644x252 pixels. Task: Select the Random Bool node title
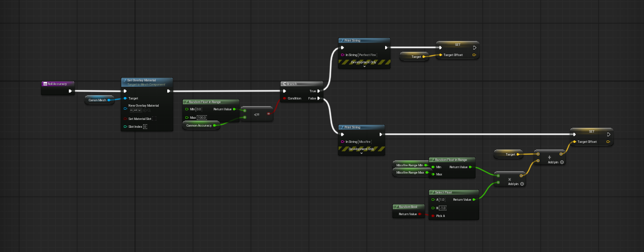click(x=408, y=207)
